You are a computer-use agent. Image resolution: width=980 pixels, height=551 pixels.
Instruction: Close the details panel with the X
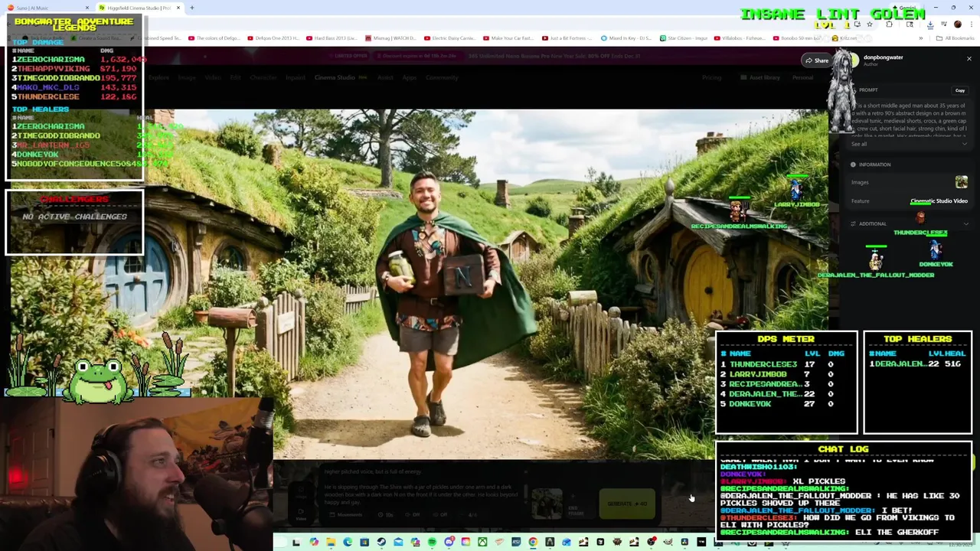(x=969, y=58)
